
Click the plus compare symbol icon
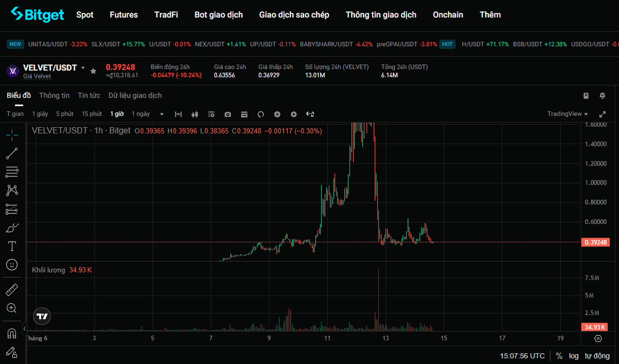tap(277, 114)
